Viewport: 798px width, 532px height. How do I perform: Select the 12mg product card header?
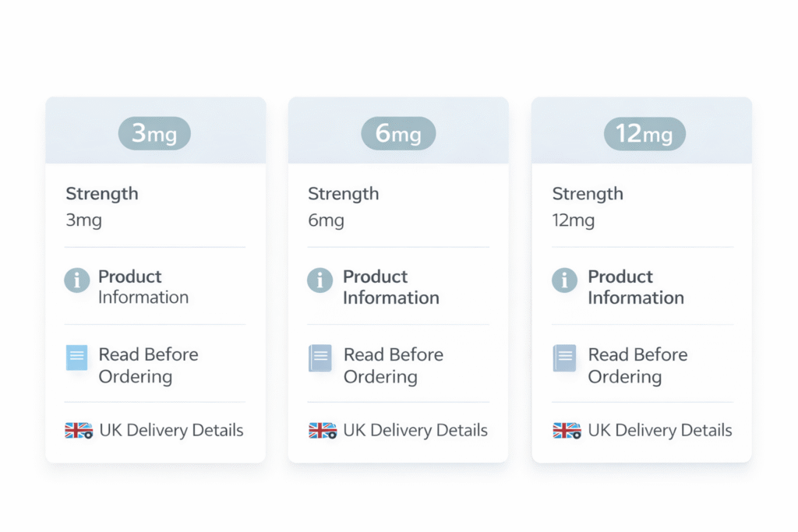(x=642, y=129)
